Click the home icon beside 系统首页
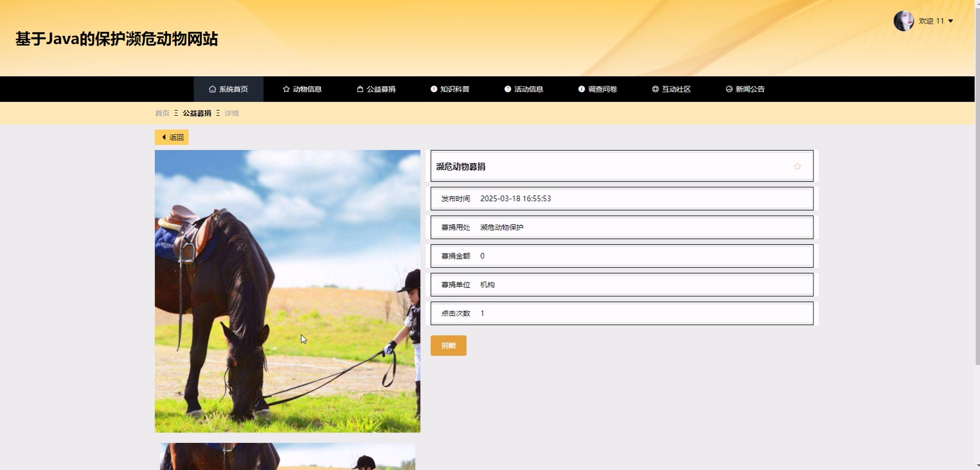This screenshot has height=470, width=980. 212,89
